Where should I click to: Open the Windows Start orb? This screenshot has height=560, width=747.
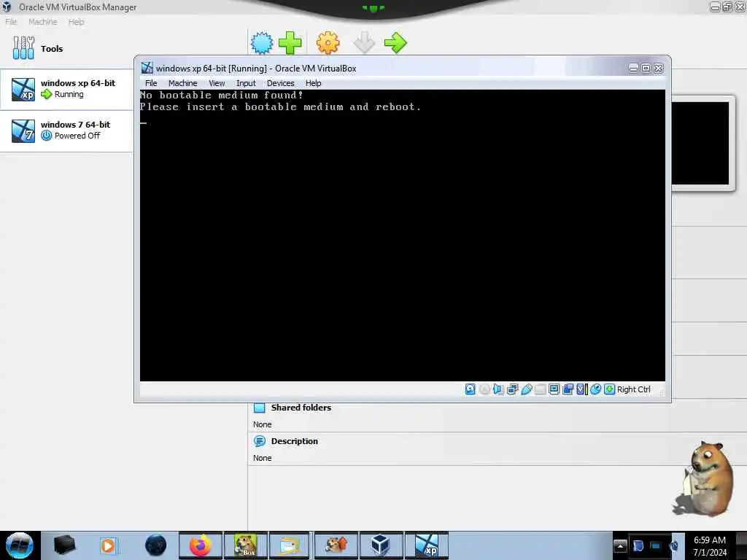coord(20,545)
